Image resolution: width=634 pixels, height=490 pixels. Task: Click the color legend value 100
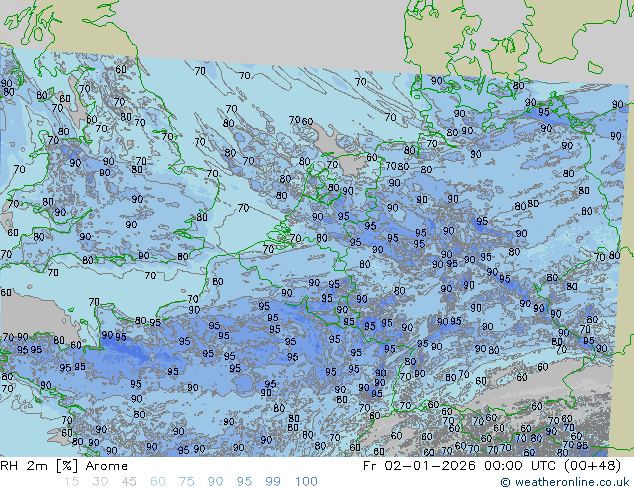point(306,482)
